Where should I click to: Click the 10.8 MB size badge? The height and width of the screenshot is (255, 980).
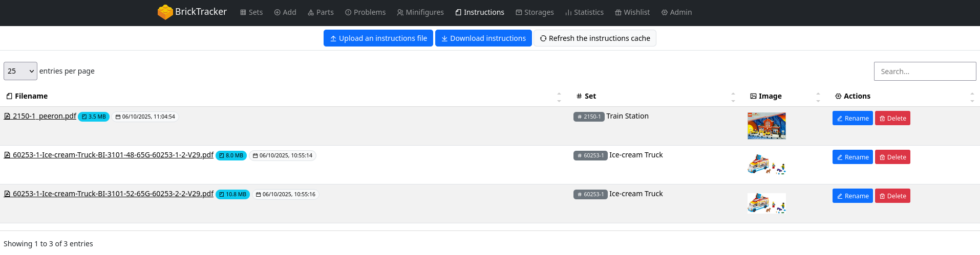(232, 194)
